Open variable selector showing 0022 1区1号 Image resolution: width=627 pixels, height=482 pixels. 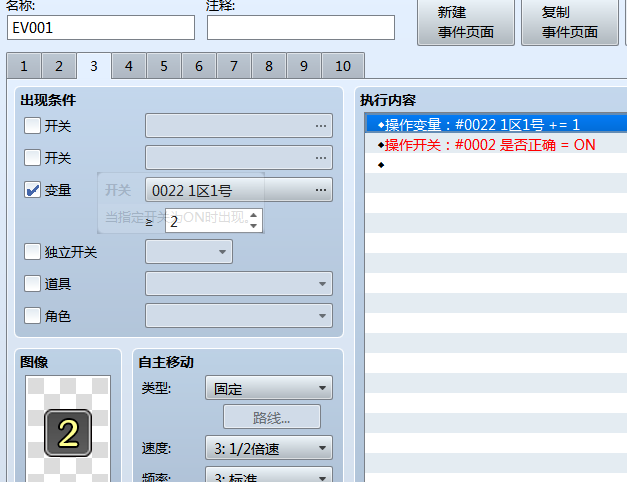point(239,190)
